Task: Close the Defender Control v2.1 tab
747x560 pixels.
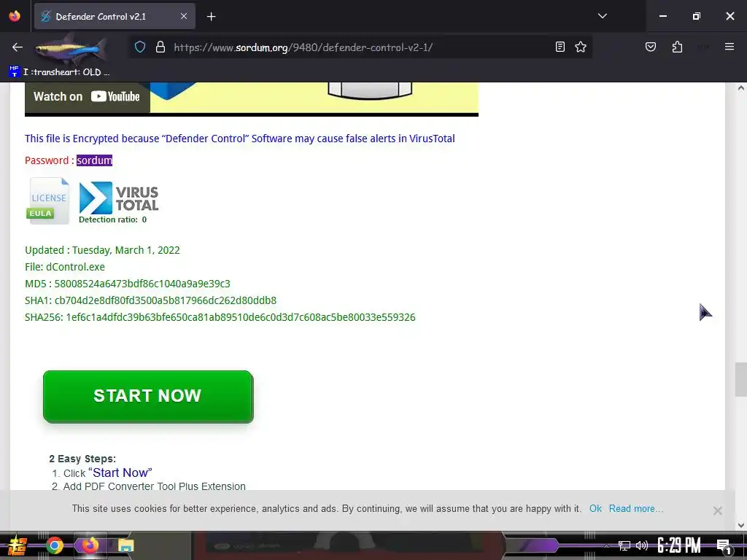Action: pyautogui.click(x=183, y=16)
